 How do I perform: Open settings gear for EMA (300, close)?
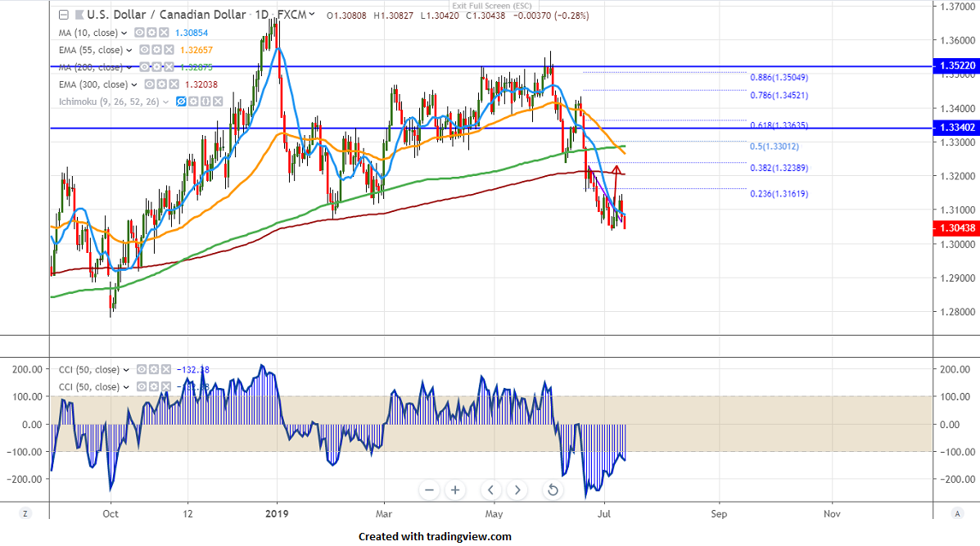pyautogui.click(x=162, y=84)
